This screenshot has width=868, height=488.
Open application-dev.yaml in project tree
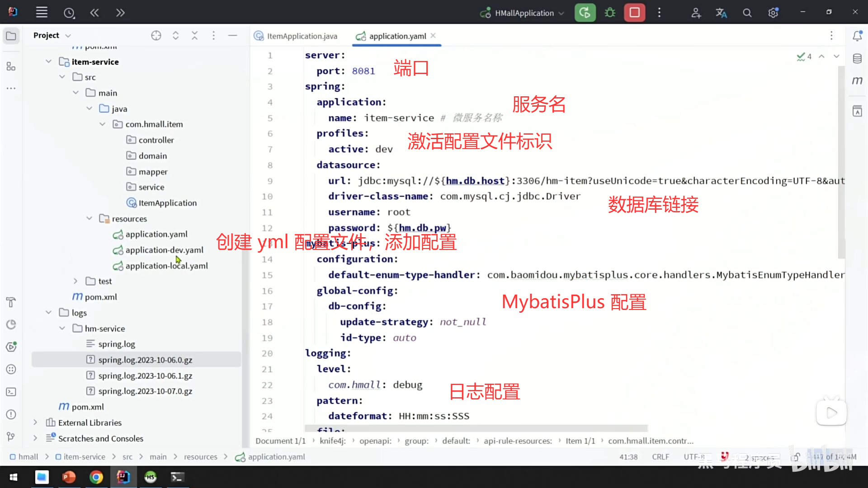coord(164,250)
